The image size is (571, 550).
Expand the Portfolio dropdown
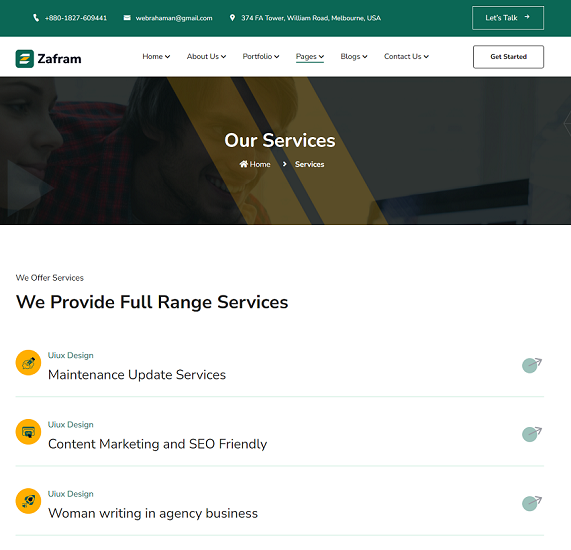(x=261, y=56)
